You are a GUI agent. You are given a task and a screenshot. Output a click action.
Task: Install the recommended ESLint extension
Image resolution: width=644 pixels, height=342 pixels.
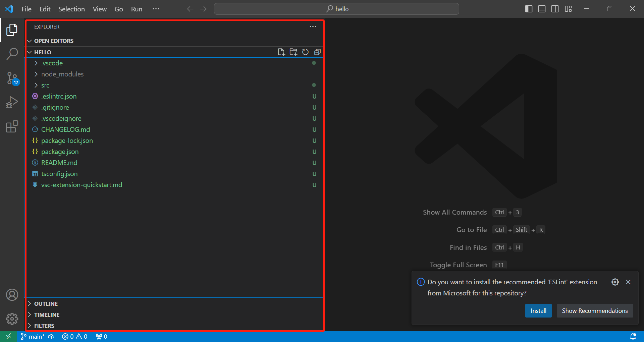click(x=538, y=311)
